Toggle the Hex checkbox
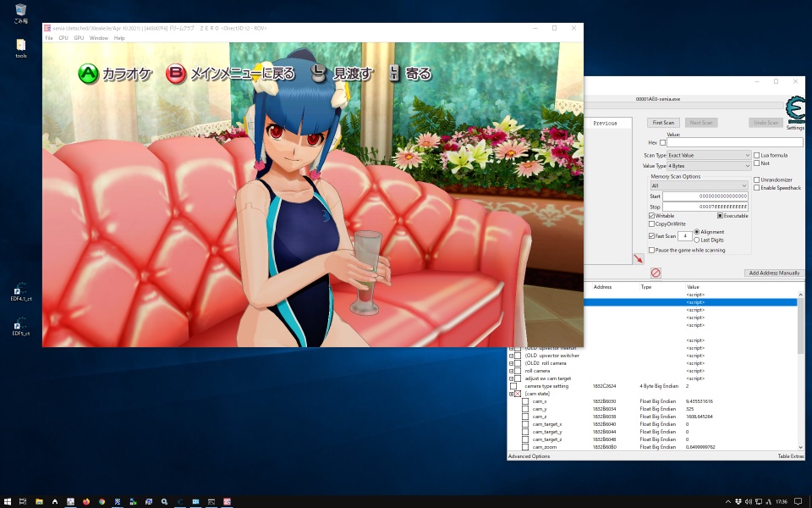Image resolution: width=812 pixels, height=508 pixels. [663, 142]
